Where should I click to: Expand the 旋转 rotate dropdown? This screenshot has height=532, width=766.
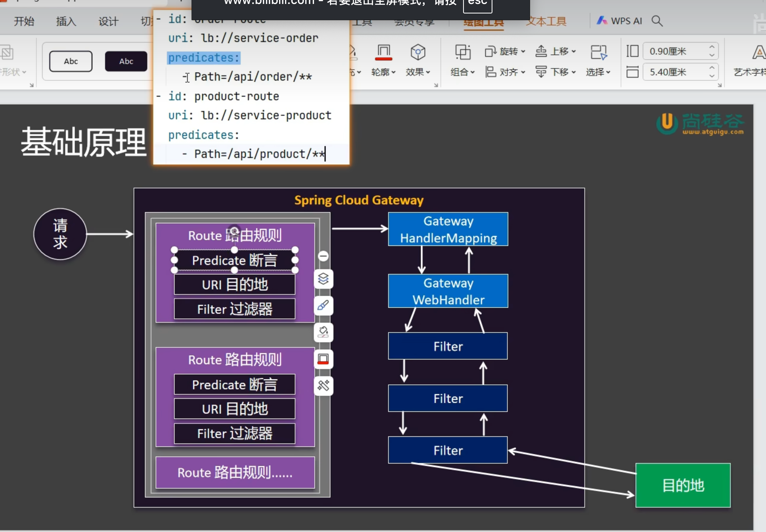pyautogui.click(x=523, y=52)
